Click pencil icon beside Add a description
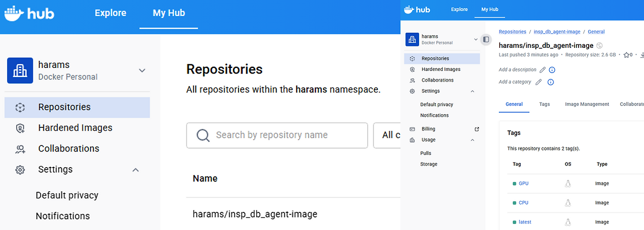The width and height of the screenshot is (644, 230). pos(542,70)
